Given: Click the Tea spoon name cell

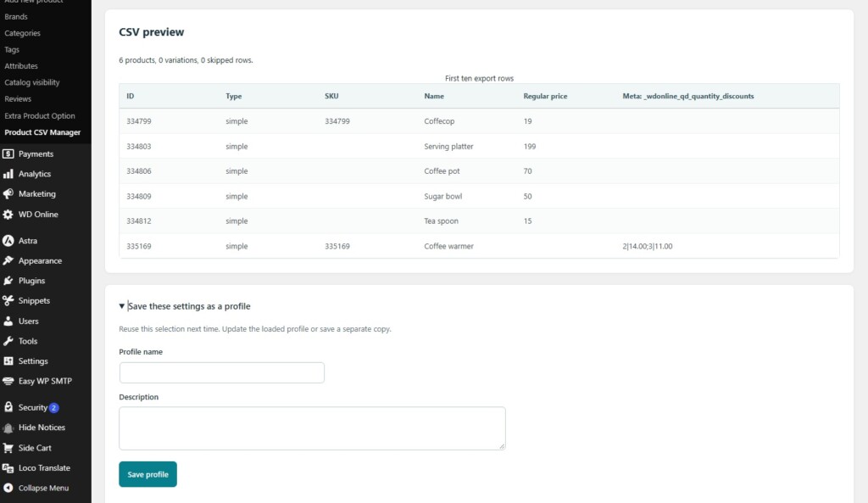Looking at the screenshot, I should click(441, 221).
